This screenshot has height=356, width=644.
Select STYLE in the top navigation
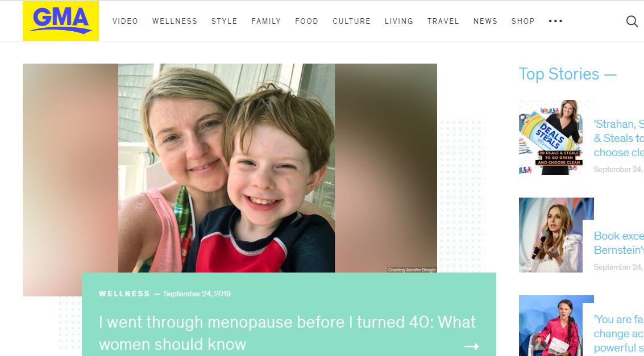click(x=225, y=21)
